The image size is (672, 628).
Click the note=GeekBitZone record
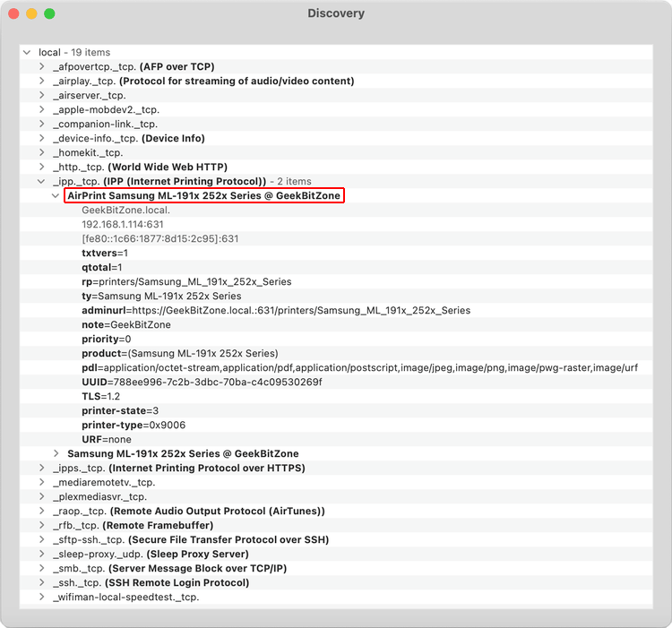point(126,324)
